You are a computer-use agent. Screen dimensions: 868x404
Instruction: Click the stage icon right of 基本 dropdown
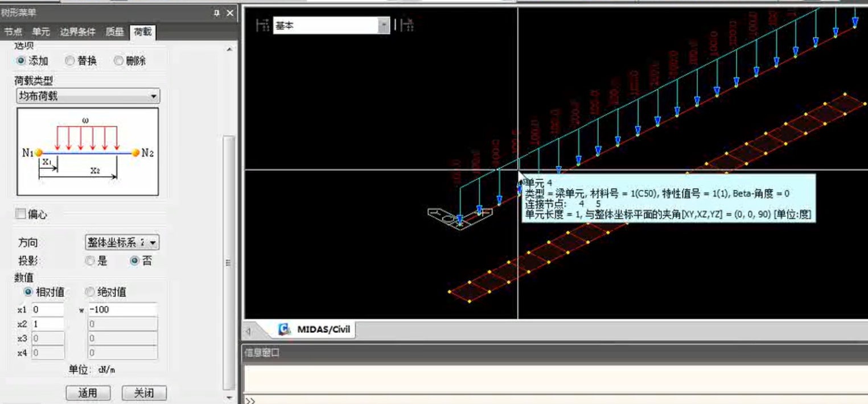tap(406, 25)
